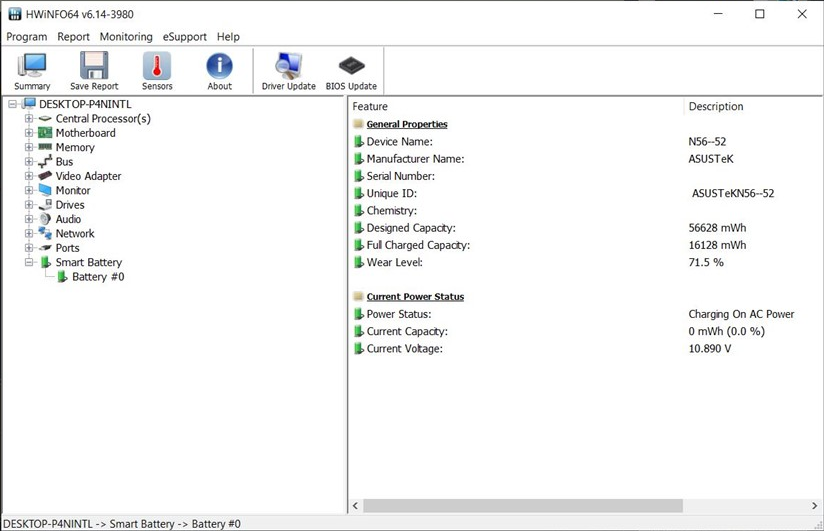Maximize the HWiNFO64 window
This screenshot has height=531, width=824.
click(760, 14)
